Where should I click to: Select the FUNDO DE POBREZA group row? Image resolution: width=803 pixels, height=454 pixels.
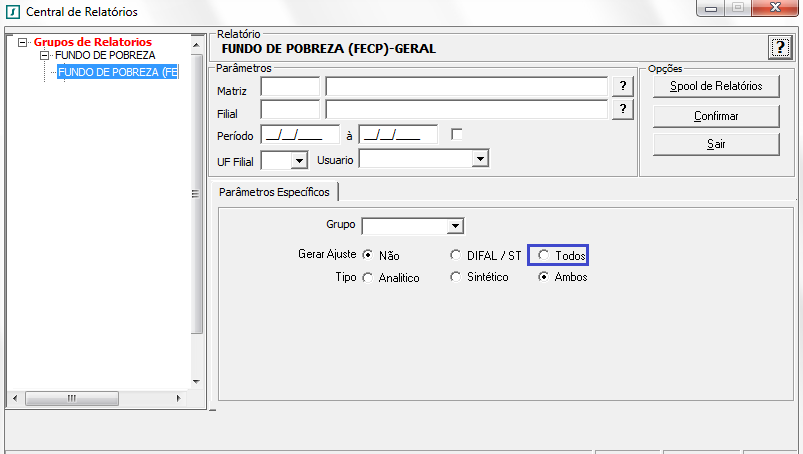click(x=105, y=55)
